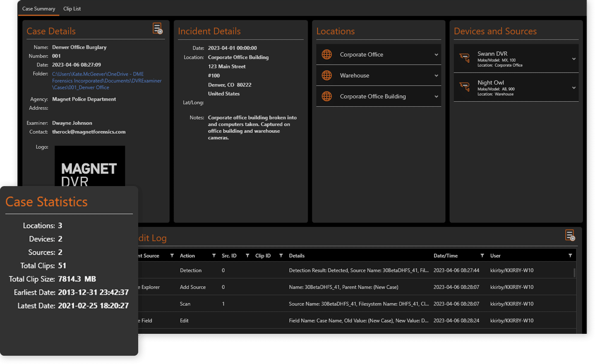Click the globe icon beside Warehouse
The height and width of the screenshot is (364, 595).
point(327,75)
